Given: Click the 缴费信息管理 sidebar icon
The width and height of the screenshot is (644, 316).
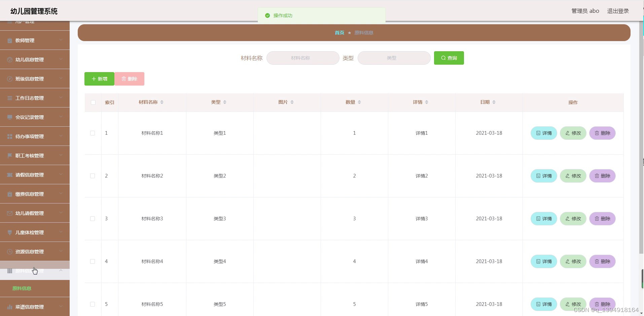Looking at the screenshot, I should pos(10,194).
